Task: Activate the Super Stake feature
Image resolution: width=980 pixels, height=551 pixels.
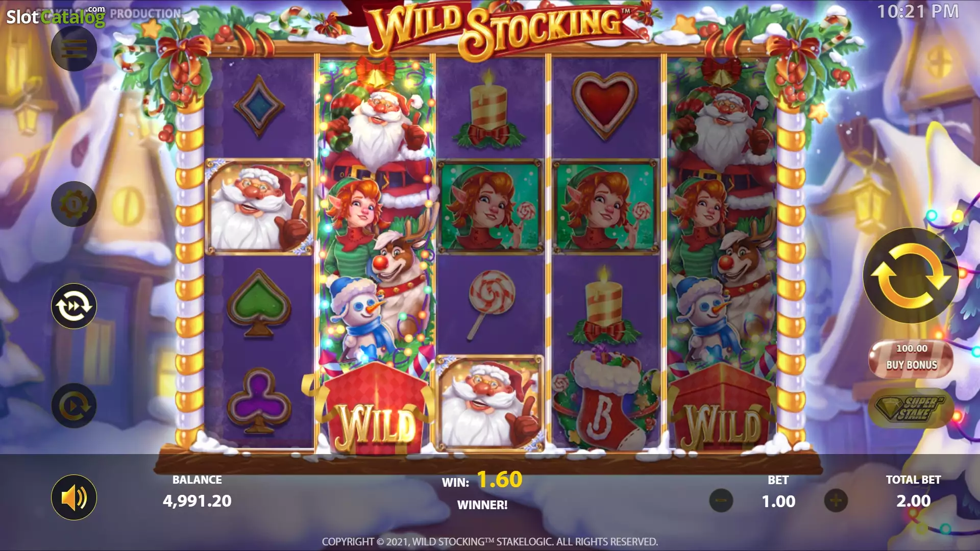Action: (x=911, y=408)
